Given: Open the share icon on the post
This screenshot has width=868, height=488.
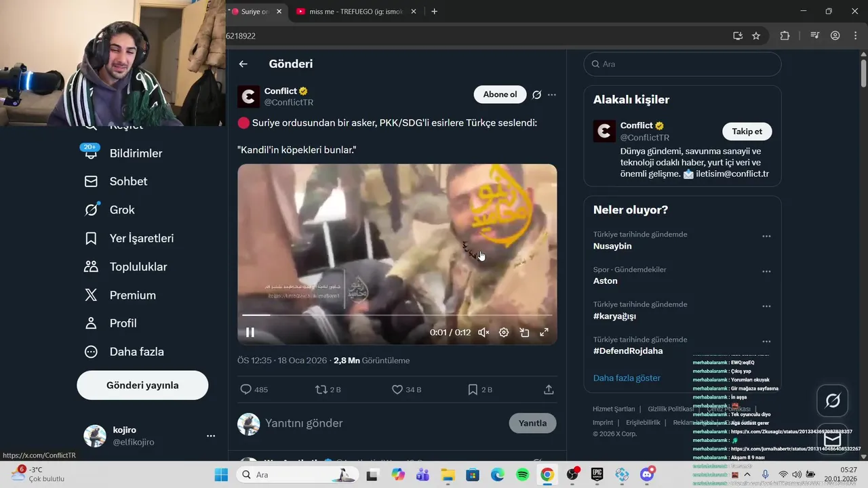Looking at the screenshot, I should coord(549,390).
